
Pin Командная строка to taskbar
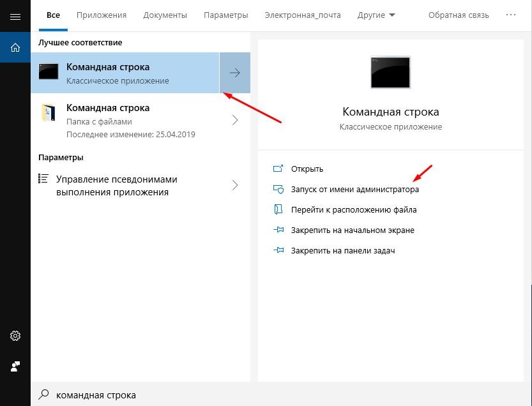pyautogui.click(x=346, y=250)
